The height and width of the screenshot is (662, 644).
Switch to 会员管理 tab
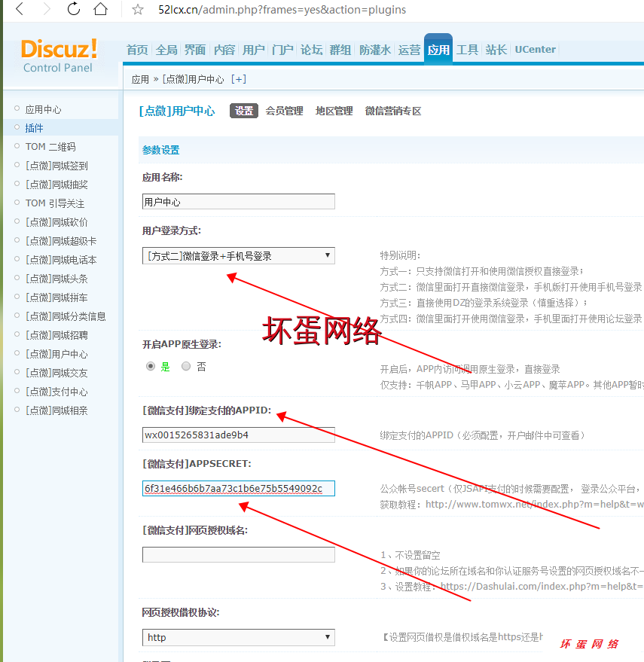(x=284, y=111)
